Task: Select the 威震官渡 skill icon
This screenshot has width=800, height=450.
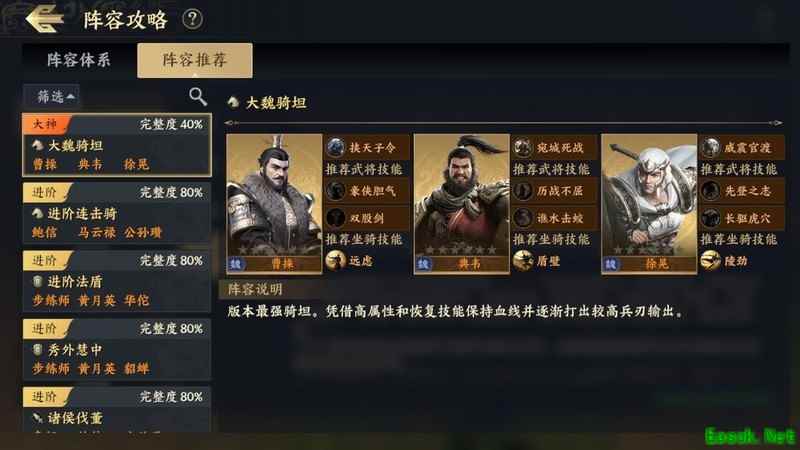Action: [x=710, y=147]
